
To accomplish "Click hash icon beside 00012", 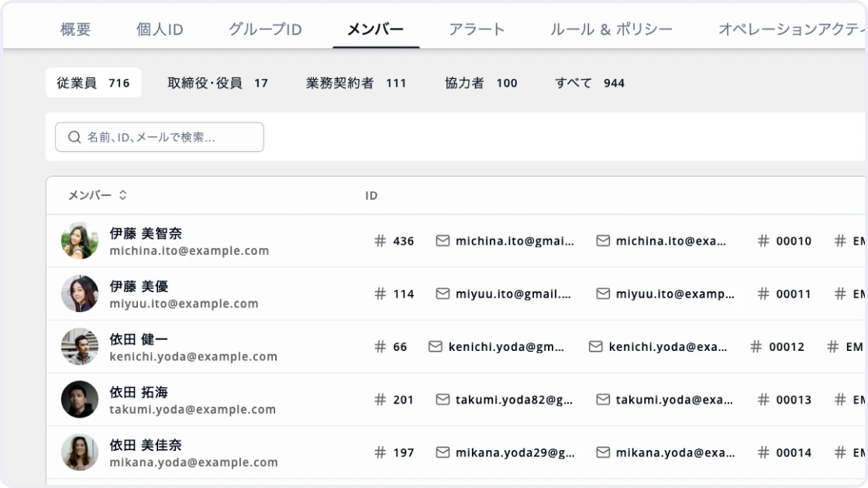I will 756,346.
